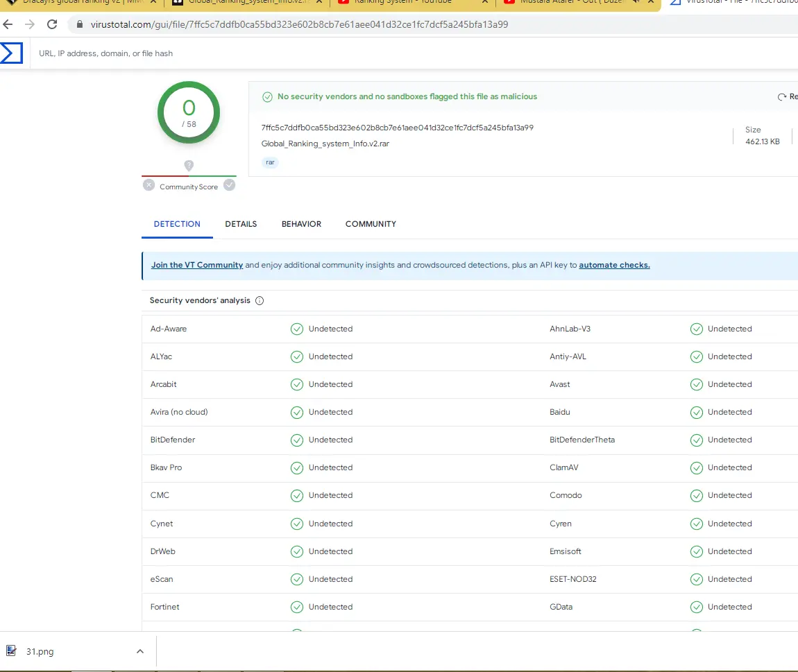Click the AhnLab-V3 Undetected check icon
Viewport: 798px width, 672px height.
tap(696, 329)
